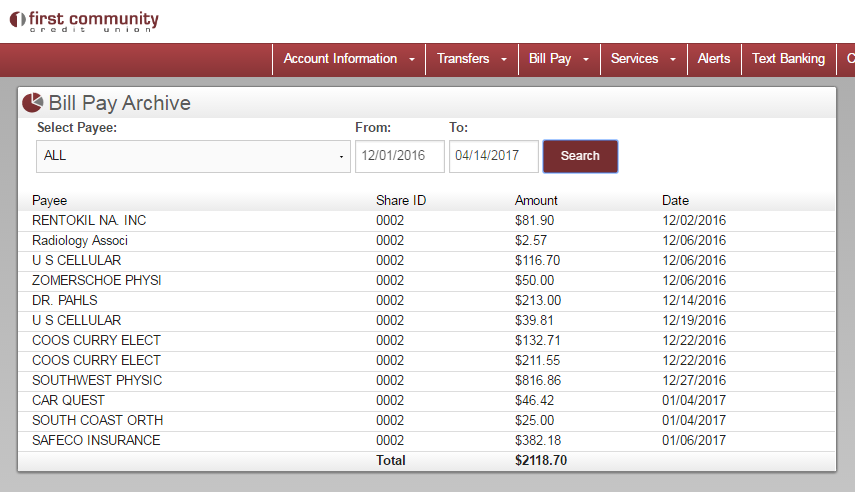Click the 12/27/2016 date cell
This screenshot has width=855, height=492.
[694, 380]
